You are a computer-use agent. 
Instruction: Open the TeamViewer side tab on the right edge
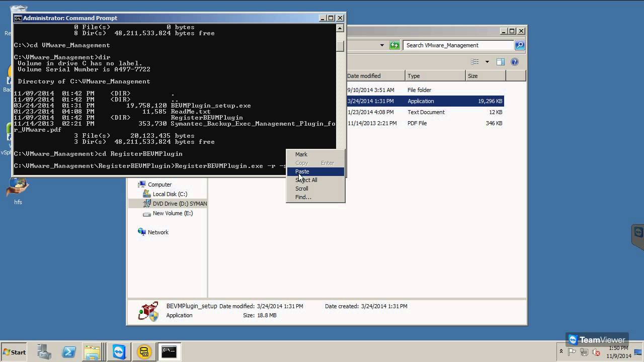tap(638, 237)
